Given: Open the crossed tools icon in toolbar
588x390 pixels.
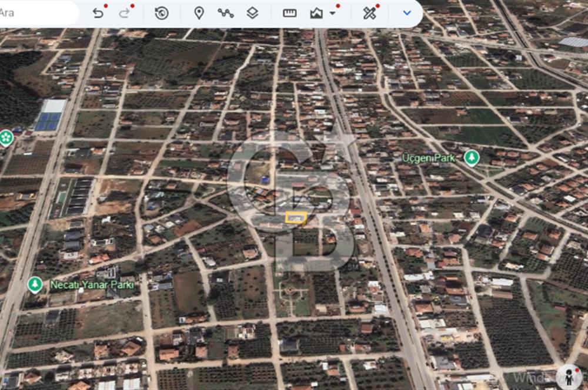Looking at the screenshot, I should pyautogui.click(x=369, y=13).
